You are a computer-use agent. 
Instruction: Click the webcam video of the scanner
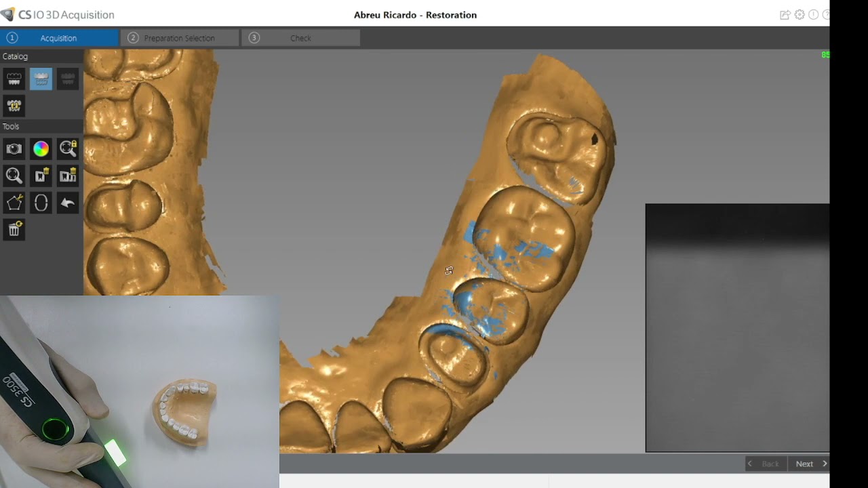pyautogui.click(x=140, y=392)
